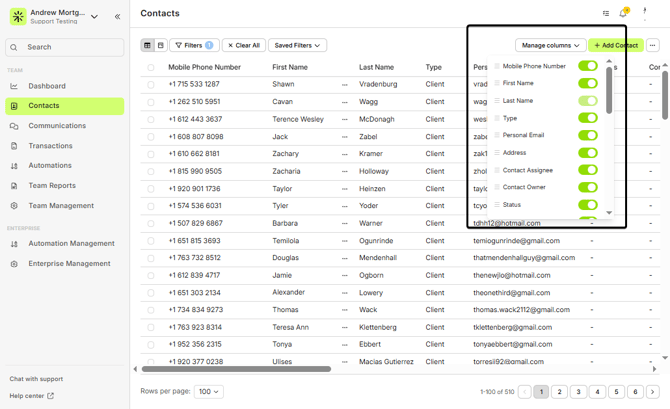Disable the Contact Owner column toggle
Image resolution: width=670 pixels, height=409 pixels.
588,187
